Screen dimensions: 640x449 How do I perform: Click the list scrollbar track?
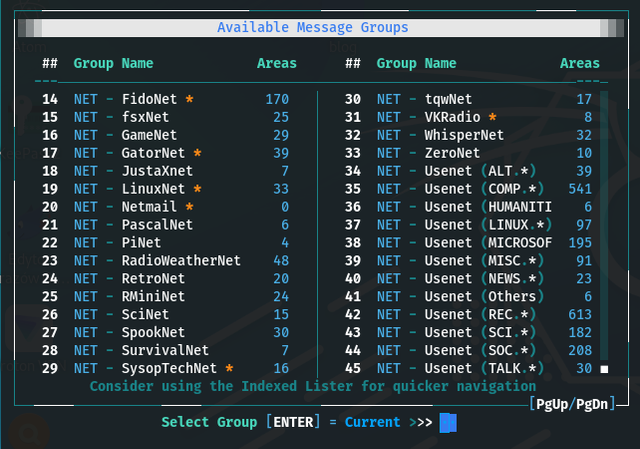coord(604,227)
